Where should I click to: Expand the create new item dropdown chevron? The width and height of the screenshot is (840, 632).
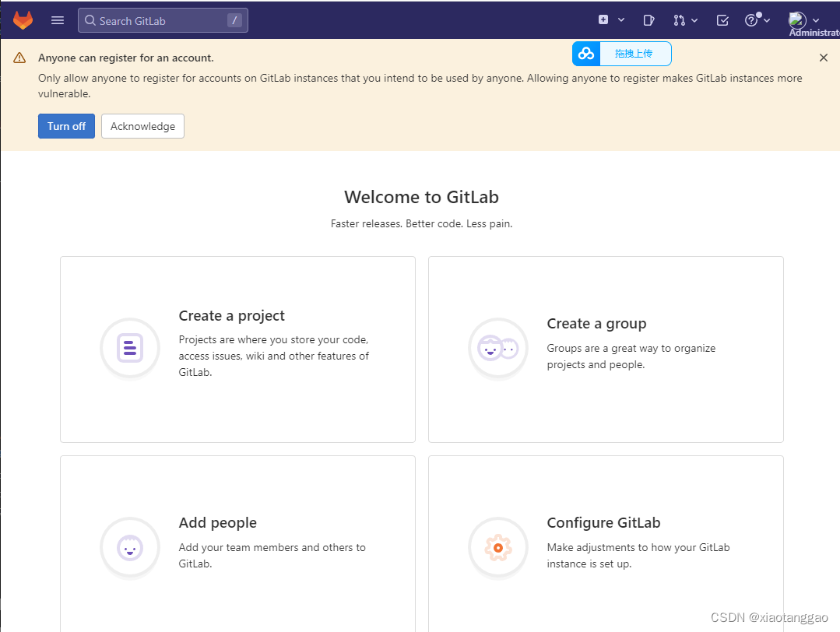[x=620, y=19]
